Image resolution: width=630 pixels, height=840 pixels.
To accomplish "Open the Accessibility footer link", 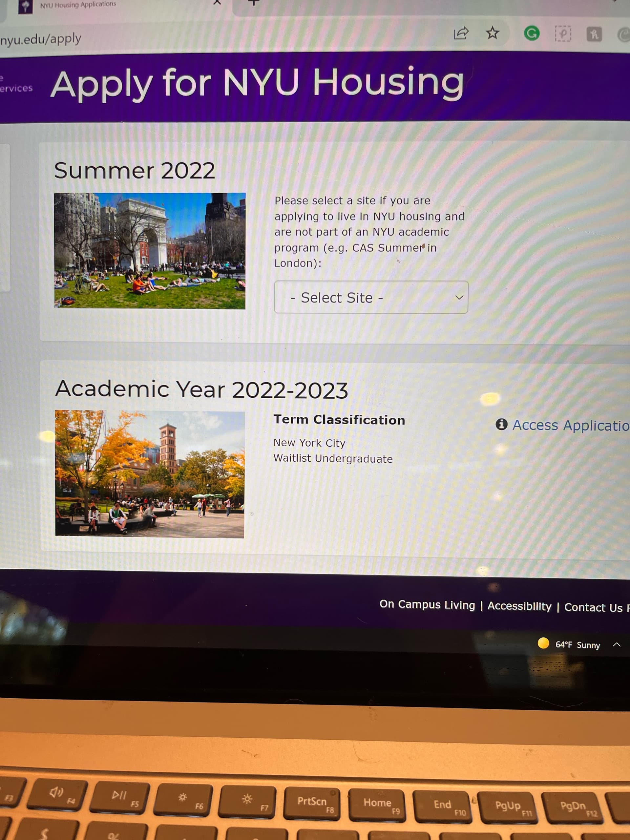I will [519, 606].
